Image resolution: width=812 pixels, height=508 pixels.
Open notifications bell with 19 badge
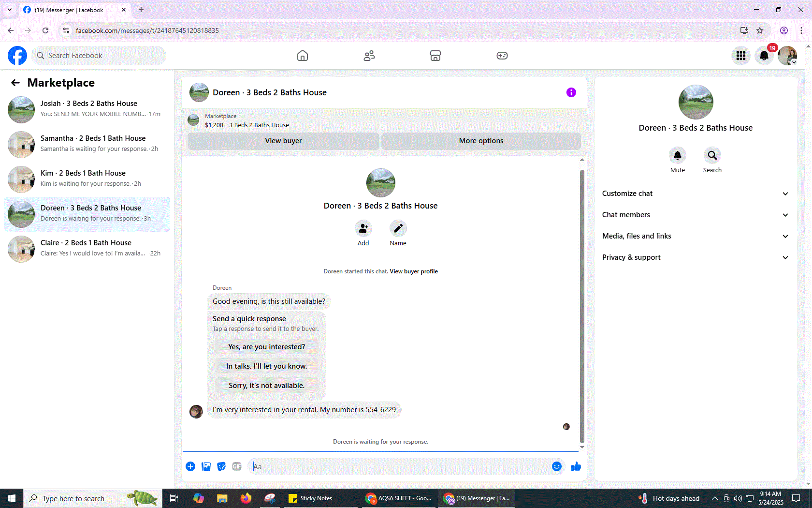coord(764,56)
